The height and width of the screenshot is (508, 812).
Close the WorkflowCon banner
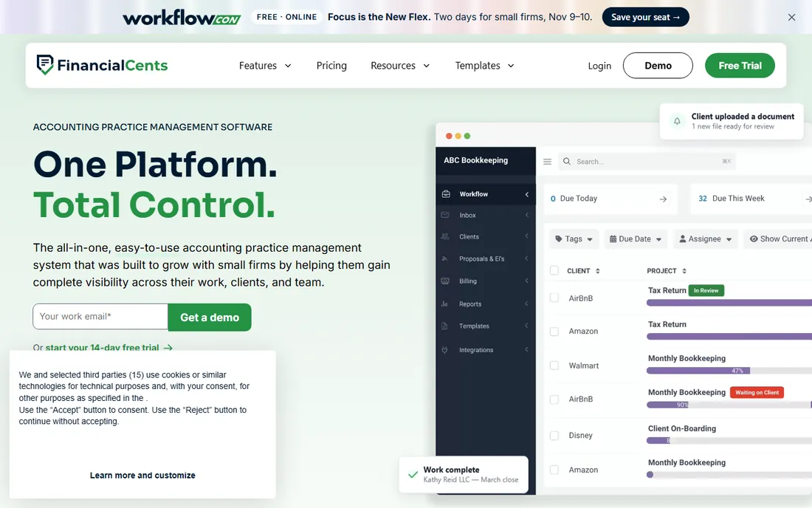pyautogui.click(x=792, y=17)
